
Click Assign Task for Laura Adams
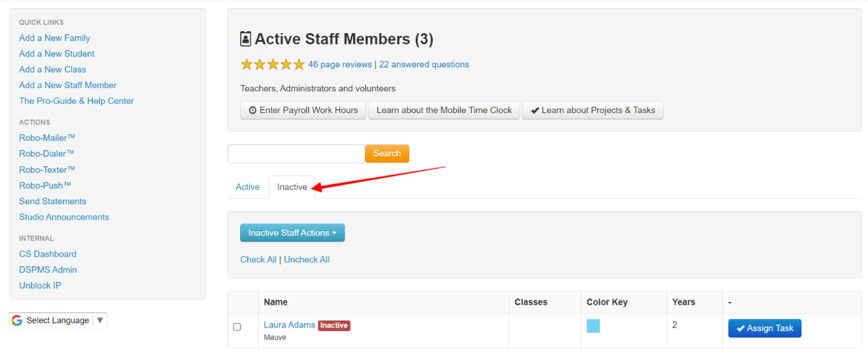click(x=765, y=328)
